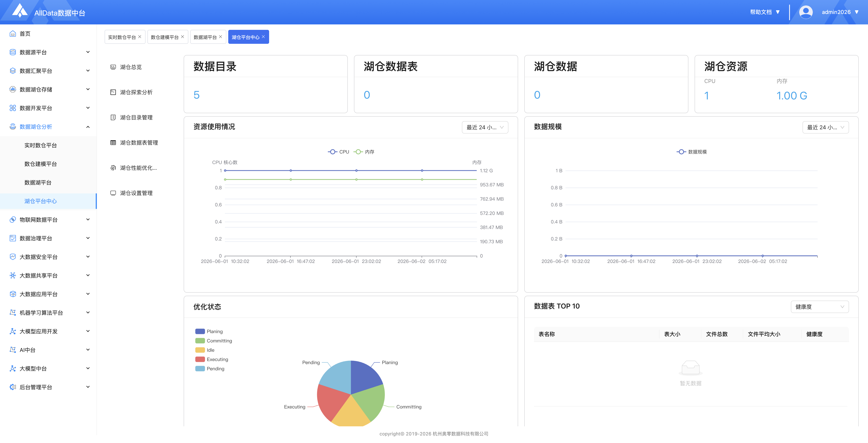The width and height of the screenshot is (868, 443).
Task: Toggle Committing legend entry
Action: [214, 341]
